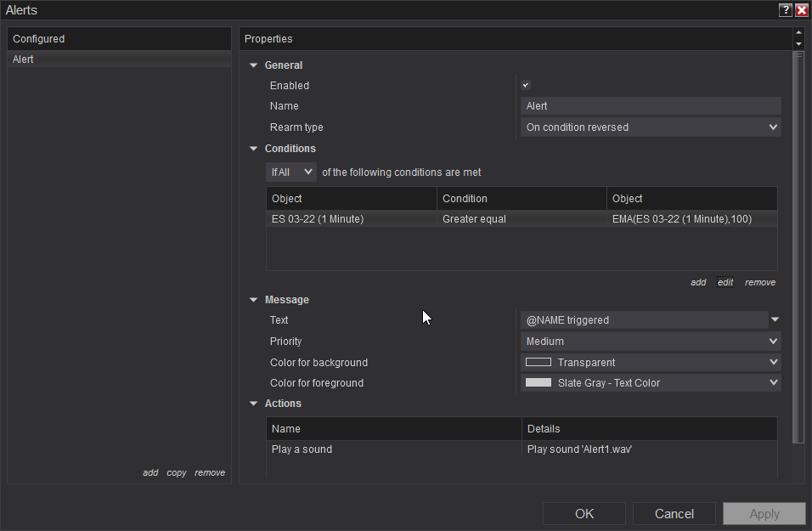The height and width of the screenshot is (531, 812).
Task: Collapse the General section
Action: (x=253, y=65)
